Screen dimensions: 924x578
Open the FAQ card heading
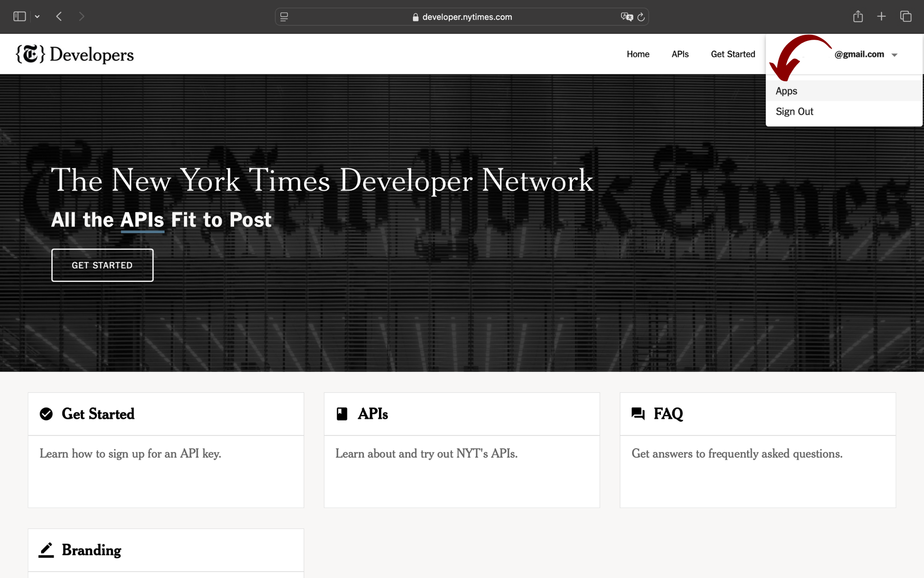coord(668,414)
